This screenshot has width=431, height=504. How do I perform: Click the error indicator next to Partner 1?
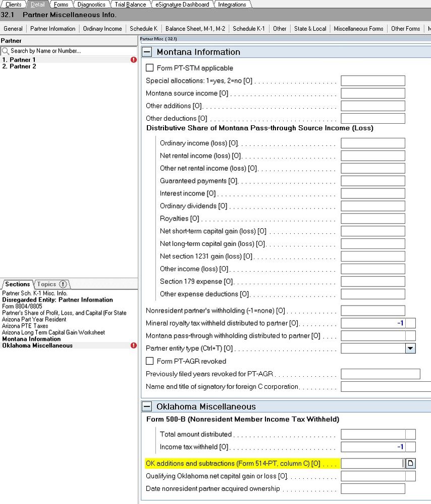tap(133, 60)
